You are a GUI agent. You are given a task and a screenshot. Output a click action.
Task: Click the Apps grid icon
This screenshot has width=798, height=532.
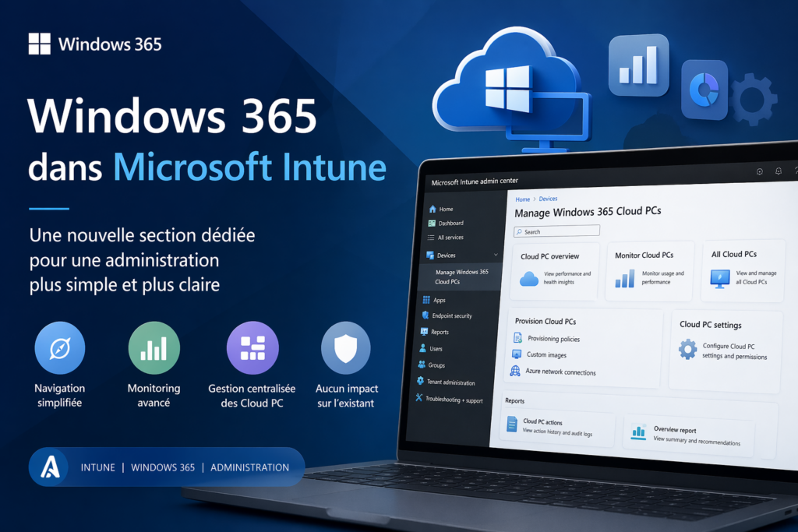[x=426, y=300]
